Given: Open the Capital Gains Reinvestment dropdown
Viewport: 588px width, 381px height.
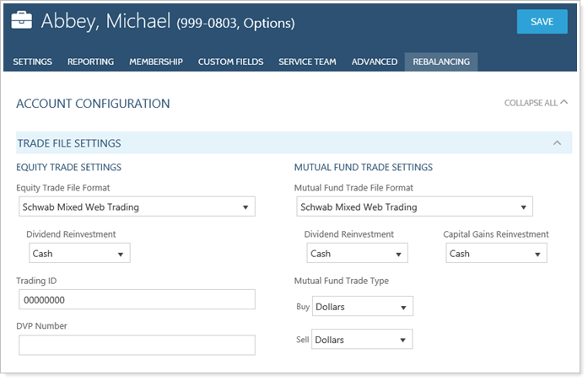Looking at the screenshot, I should tap(496, 253).
